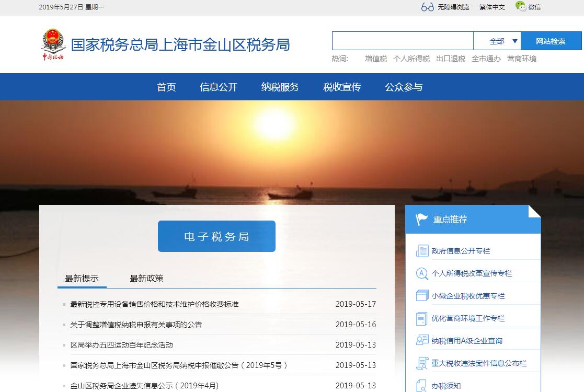The height and width of the screenshot is (392, 584).
Task: Click the 小微企业税收优惠专栏 icon
Action: coord(422,296)
